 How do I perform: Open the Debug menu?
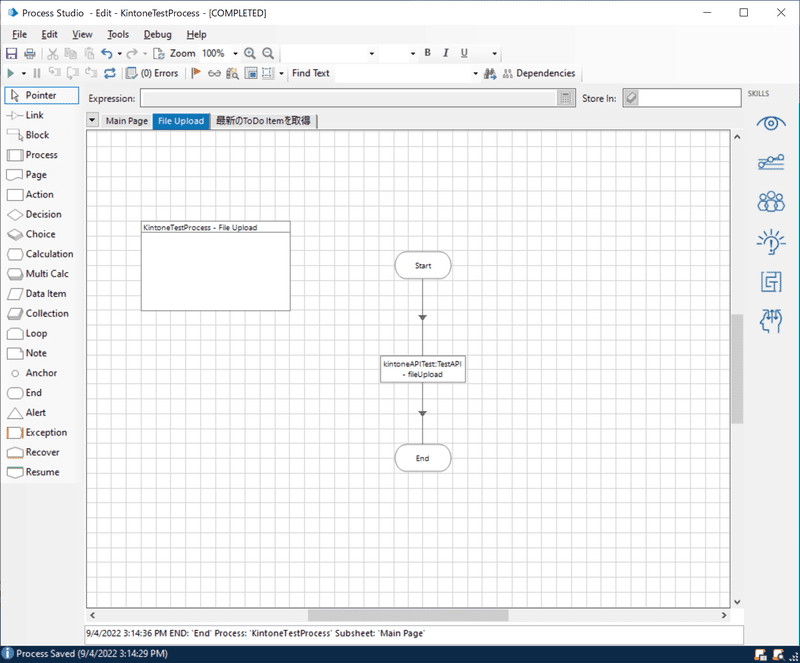157,34
